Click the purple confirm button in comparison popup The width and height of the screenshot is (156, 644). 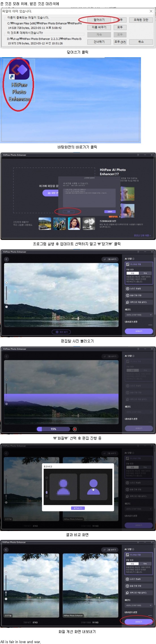coord(78,508)
